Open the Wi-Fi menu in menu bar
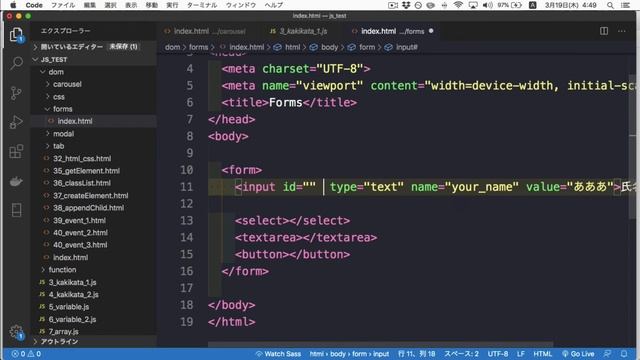Screen dimensions: 640x360 458,5
